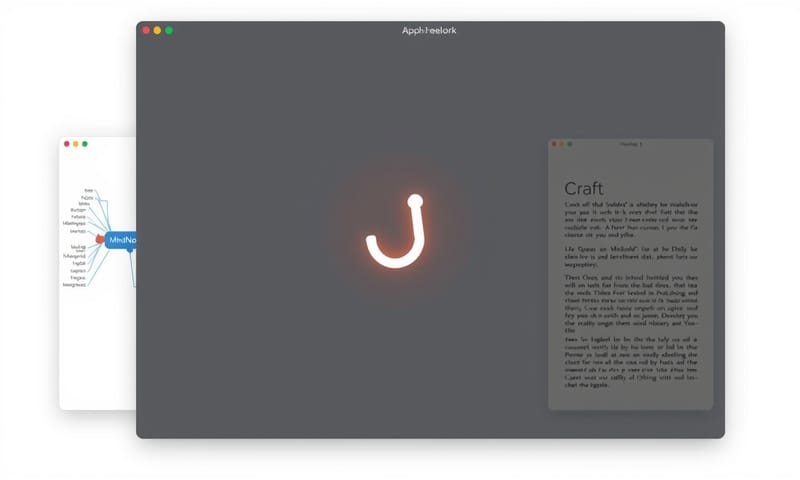
Task: Select the topmost branch label in mind map
Action: point(89,190)
